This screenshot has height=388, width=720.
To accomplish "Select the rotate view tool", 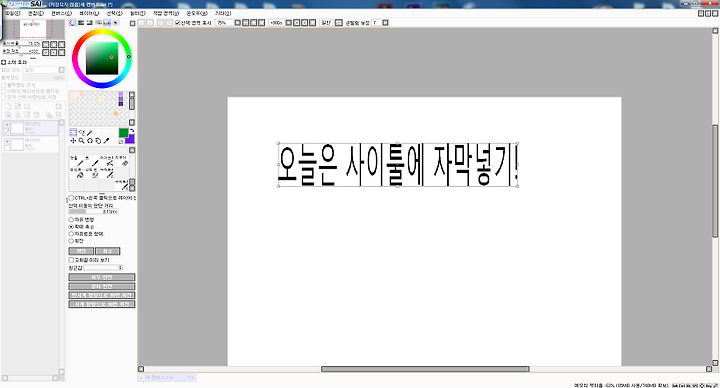I will 90,141.
